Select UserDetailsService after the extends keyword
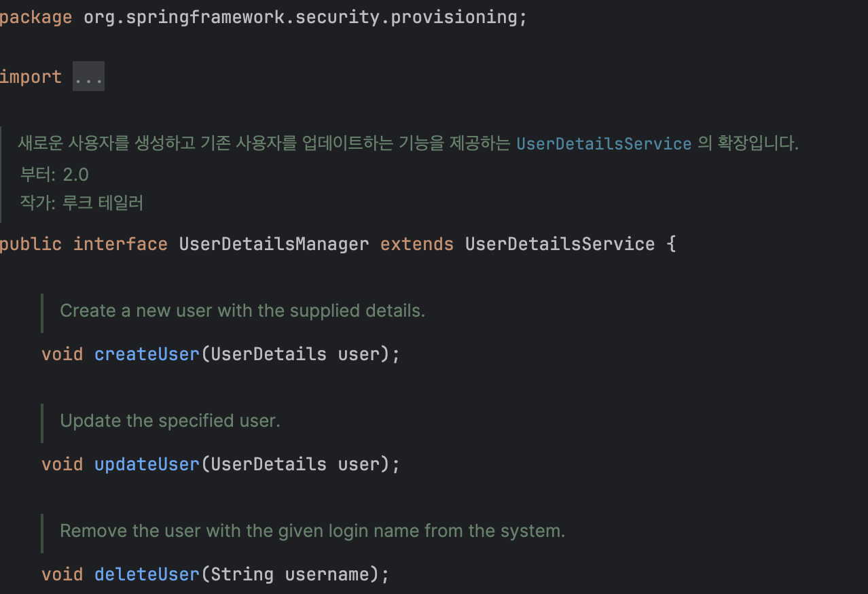The width and height of the screenshot is (868, 594). [x=560, y=244]
